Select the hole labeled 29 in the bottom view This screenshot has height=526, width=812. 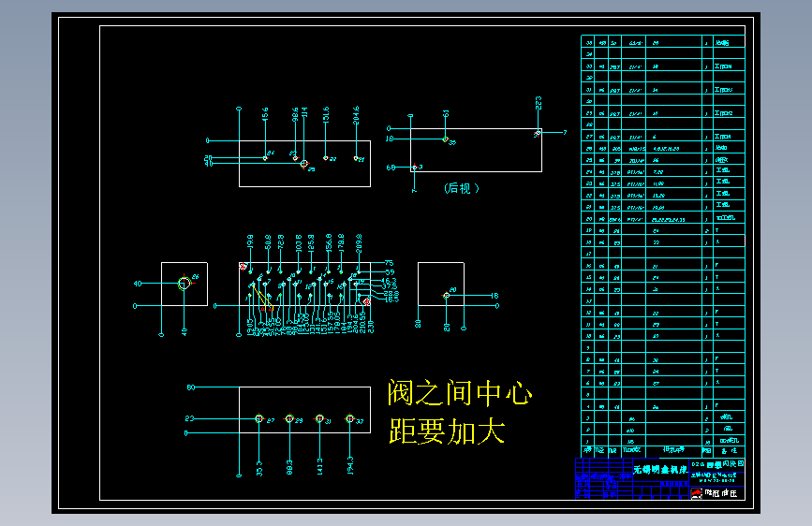pyautogui.click(x=289, y=418)
